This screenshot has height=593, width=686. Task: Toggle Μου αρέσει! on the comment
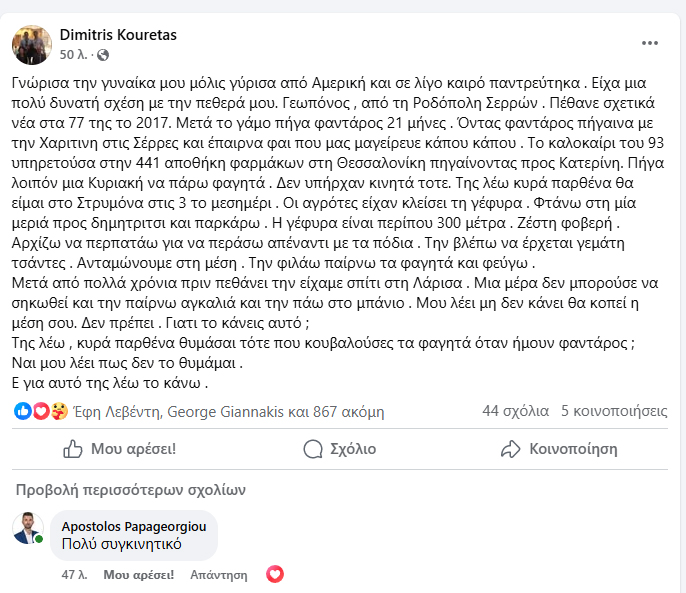click(139, 575)
